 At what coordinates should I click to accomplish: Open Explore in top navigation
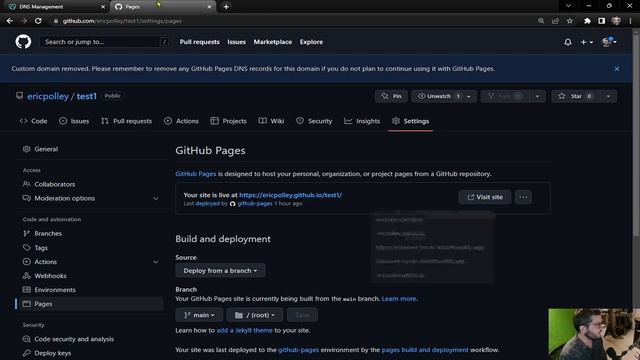tap(311, 42)
